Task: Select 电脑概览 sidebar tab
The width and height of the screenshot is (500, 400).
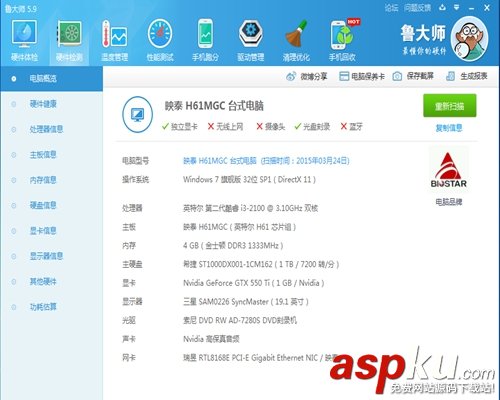Action: [x=51, y=79]
